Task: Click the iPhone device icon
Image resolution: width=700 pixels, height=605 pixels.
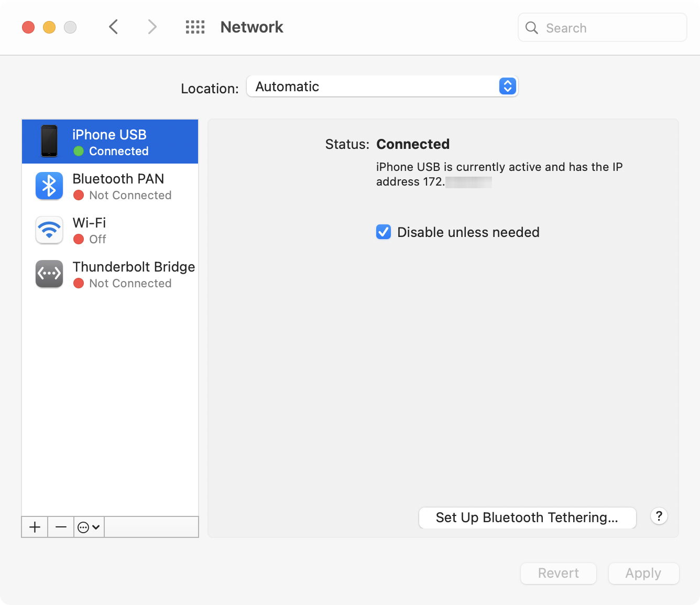Action: click(x=49, y=141)
